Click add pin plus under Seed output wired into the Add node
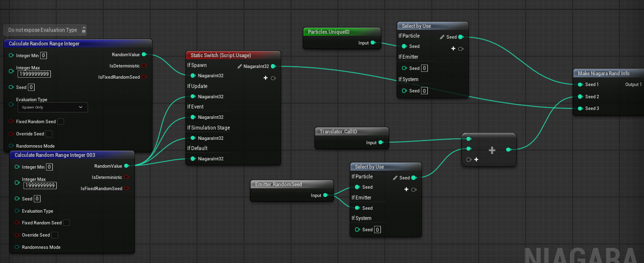 tap(406, 189)
